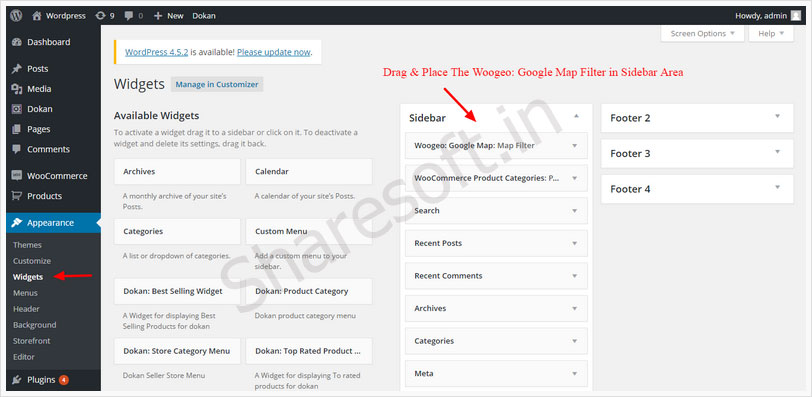Viewport: 812px width, 397px height.
Task: Open the Menus submenu item
Action: click(x=25, y=293)
